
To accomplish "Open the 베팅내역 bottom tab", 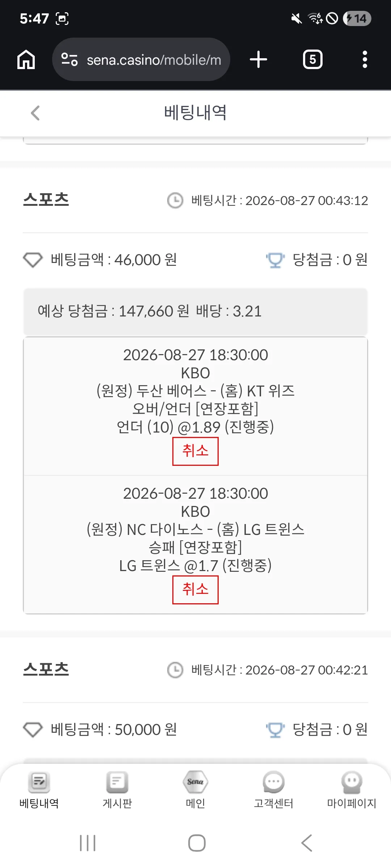I will 39,791.
